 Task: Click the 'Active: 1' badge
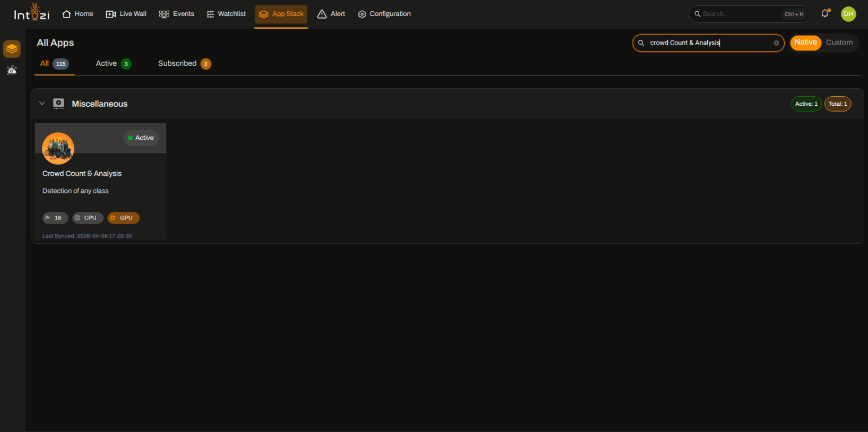point(806,104)
